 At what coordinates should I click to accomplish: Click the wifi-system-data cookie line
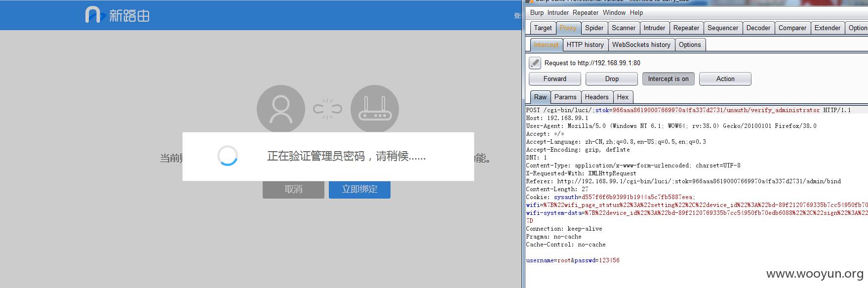(x=697, y=213)
